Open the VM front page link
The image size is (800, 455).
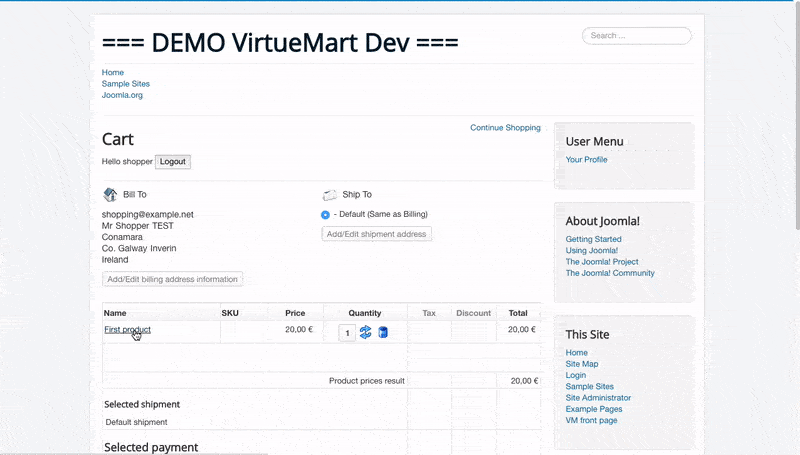pyautogui.click(x=591, y=420)
